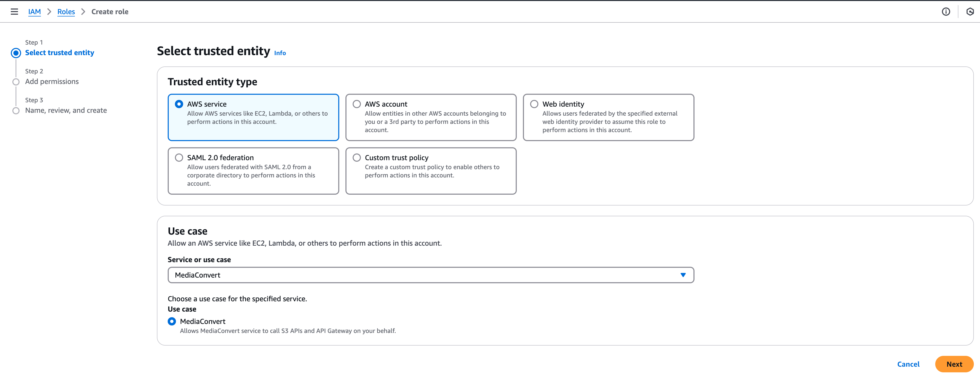The height and width of the screenshot is (378, 980).
Task: Open the hamburger navigation menu
Action: point(14,12)
